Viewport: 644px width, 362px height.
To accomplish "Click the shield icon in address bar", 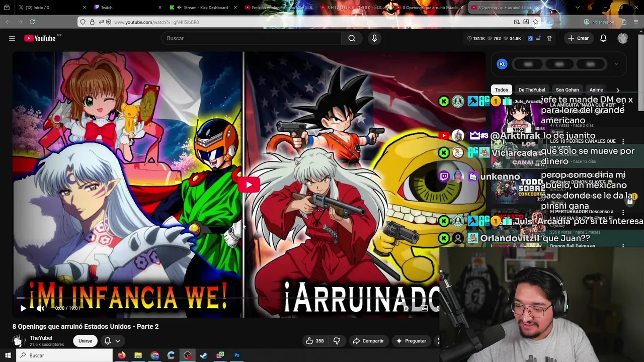I will coord(82,22).
